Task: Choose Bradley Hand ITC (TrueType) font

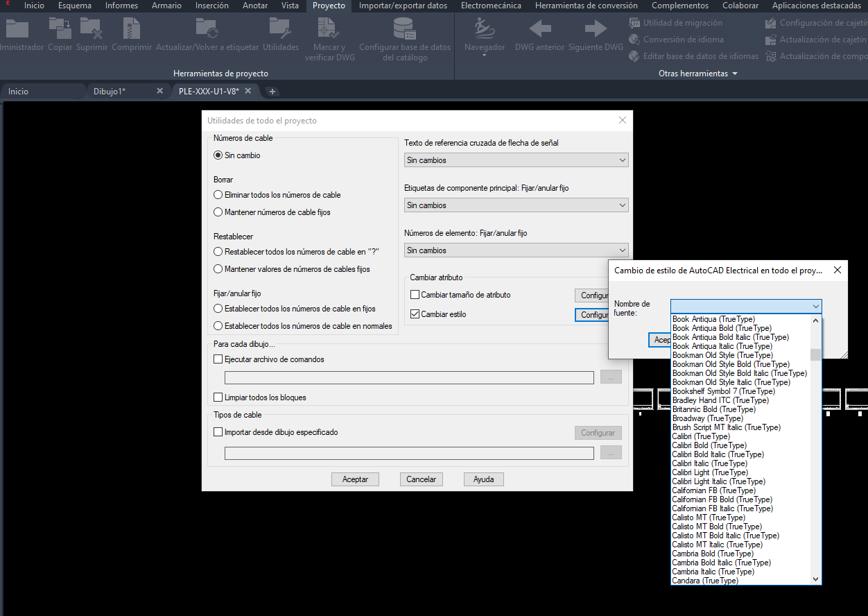Action: (x=740, y=400)
